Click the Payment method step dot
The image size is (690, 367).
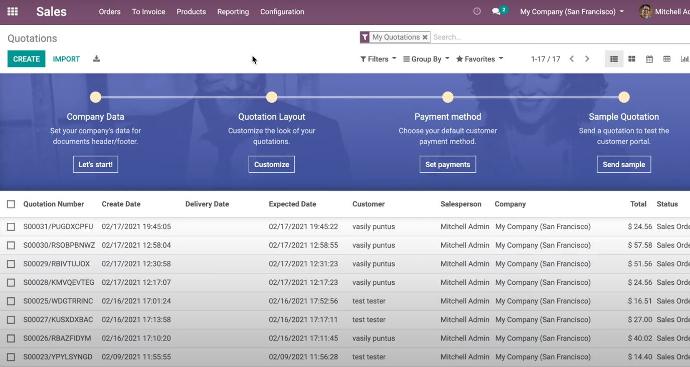448,97
